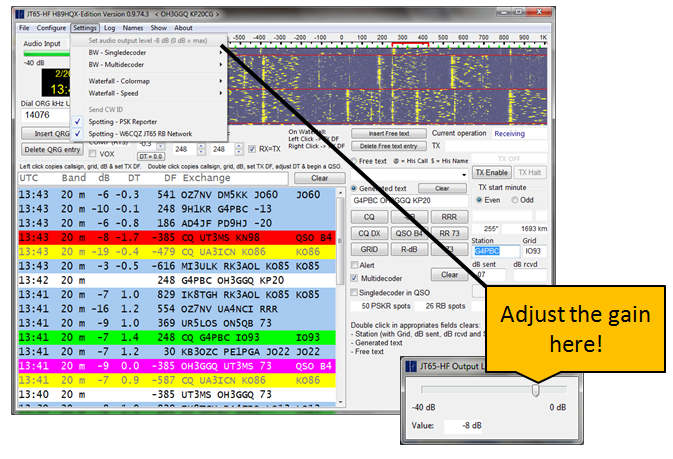This screenshot has width=673, height=459.
Task: Enable Singledecoder in QSO checkbox
Action: [354, 292]
